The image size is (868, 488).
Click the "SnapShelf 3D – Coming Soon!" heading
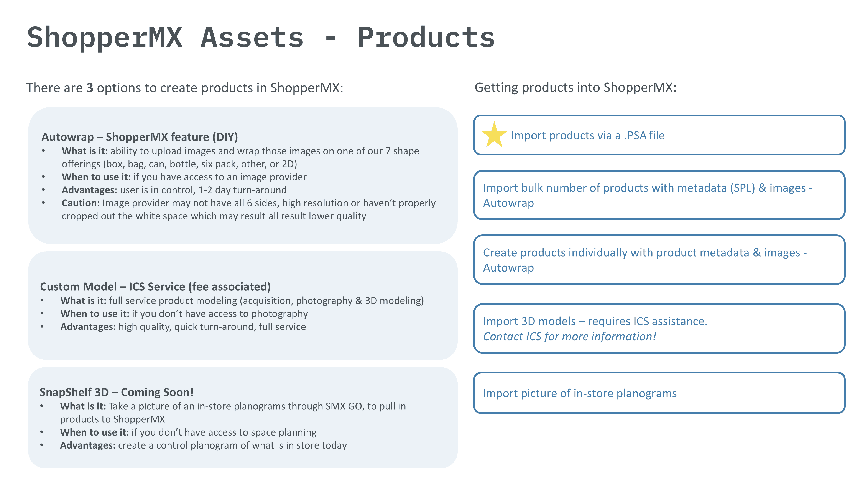click(117, 392)
